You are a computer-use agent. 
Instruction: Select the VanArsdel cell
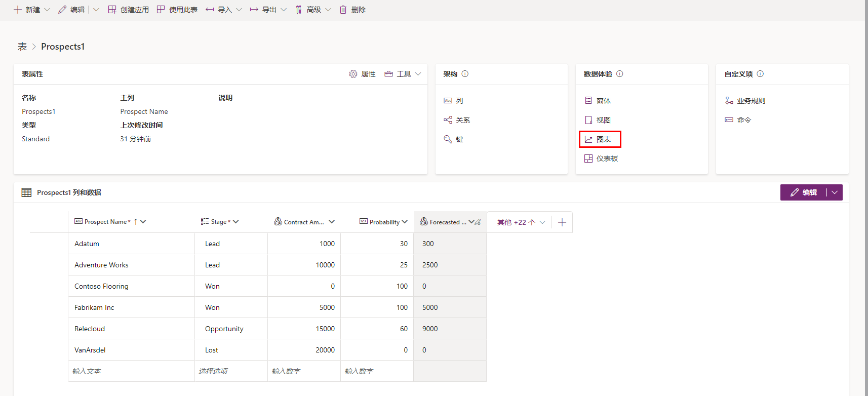(x=132, y=350)
